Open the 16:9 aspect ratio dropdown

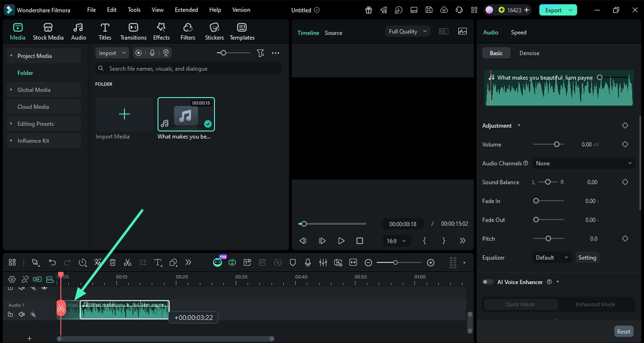pos(396,241)
